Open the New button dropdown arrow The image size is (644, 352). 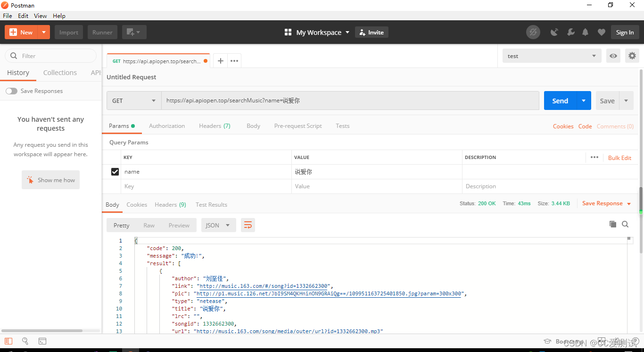43,32
